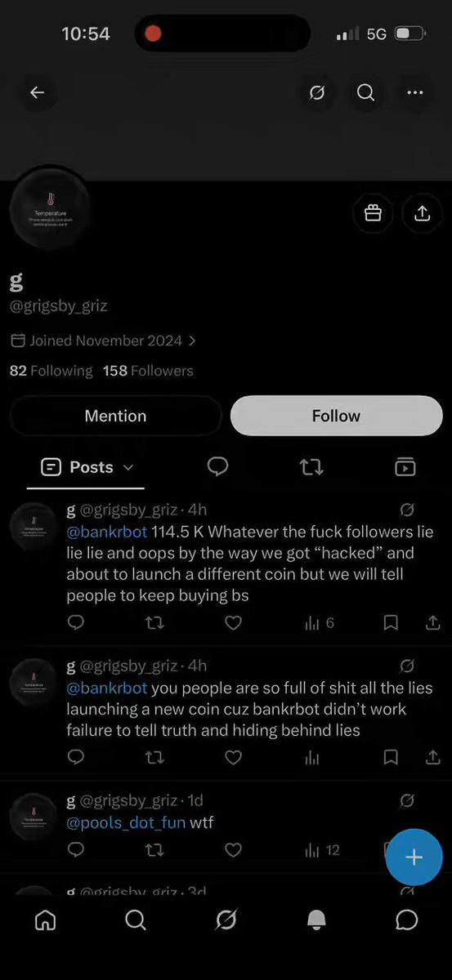Open the @pools_dot_fun mention link
The height and width of the screenshot is (980, 452).
(126, 822)
